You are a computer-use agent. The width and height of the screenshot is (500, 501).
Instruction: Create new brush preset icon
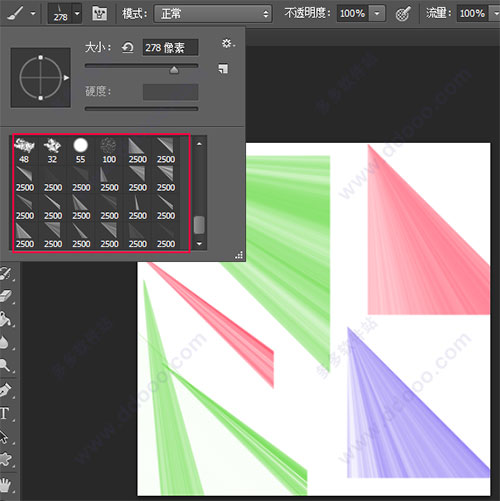click(x=223, y=69)
